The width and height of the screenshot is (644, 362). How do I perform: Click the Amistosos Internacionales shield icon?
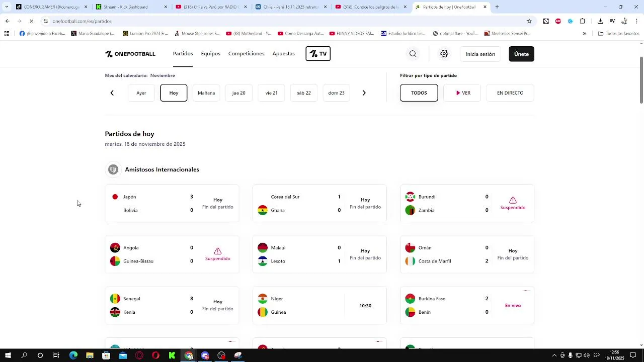click(x=113, y=169)
